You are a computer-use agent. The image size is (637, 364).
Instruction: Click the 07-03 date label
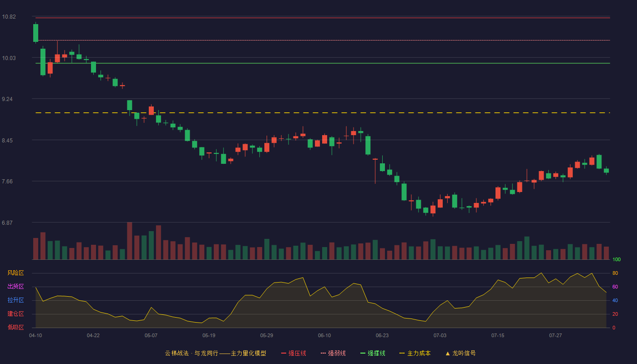click(440, 335)
